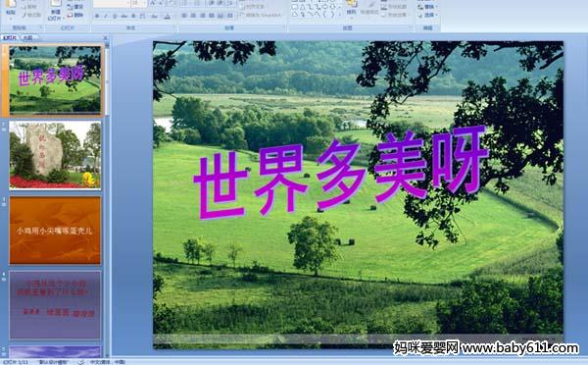Close the slide thumbnail pane
Screen dimensions: 588x365
tap(106, 38)
